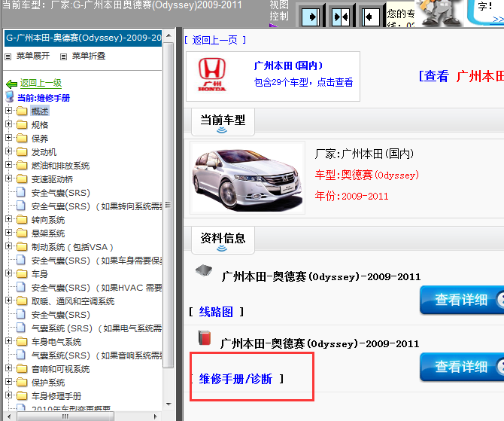Click the 返回上一级 link
Viewport: 504px width, 421px height.
coord(41,83)
